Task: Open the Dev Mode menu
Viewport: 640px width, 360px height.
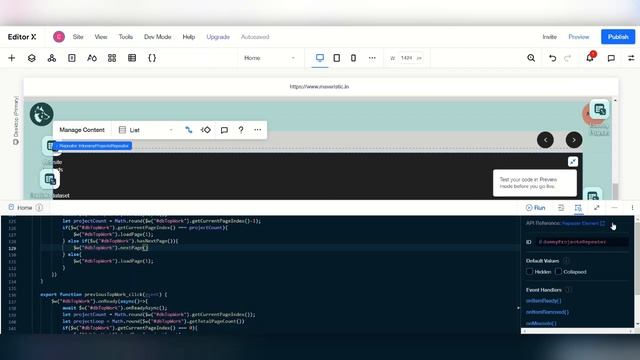Action: click(158, 37)
